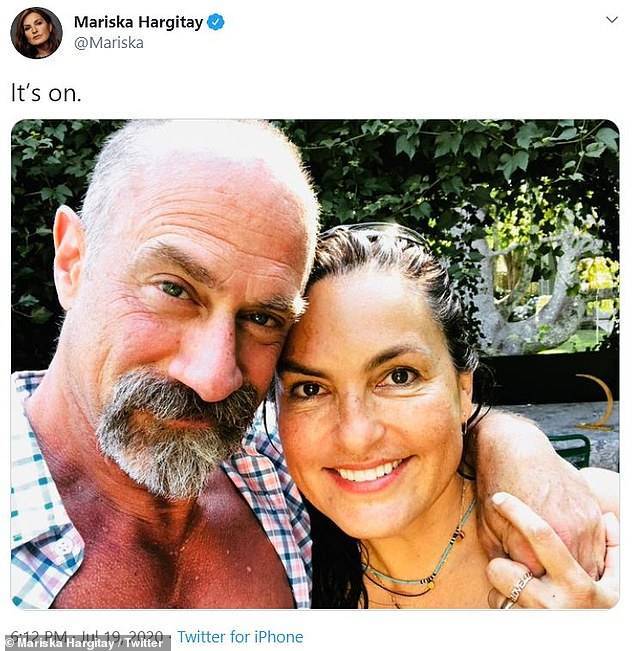The image size is (634, 651).
Task: Click the blue verified badge checkmark
Action: pos(215,22)
